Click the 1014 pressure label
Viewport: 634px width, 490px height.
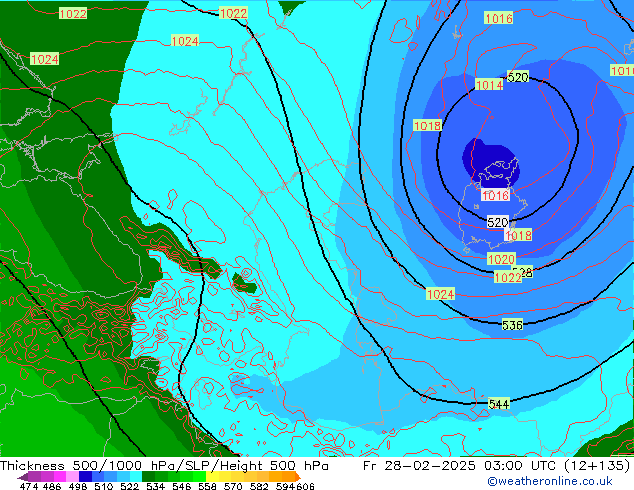point(489,85)
